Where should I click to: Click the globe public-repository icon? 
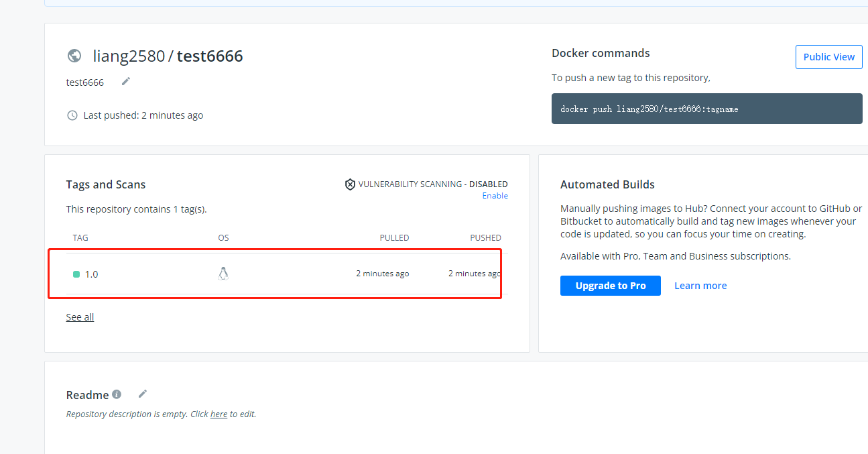(74, 56)
